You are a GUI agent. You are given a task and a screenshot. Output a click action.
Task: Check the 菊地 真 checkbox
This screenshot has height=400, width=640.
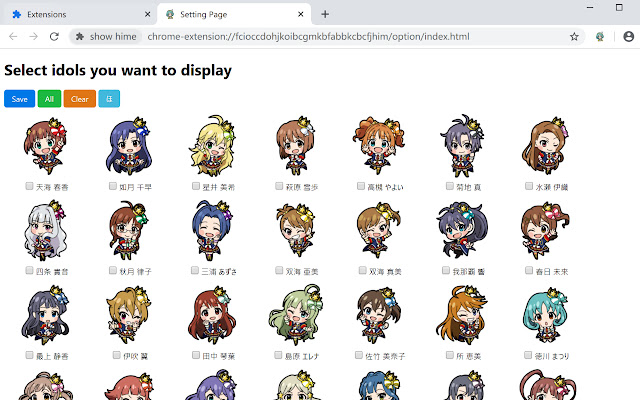click(x=449, y=186)
